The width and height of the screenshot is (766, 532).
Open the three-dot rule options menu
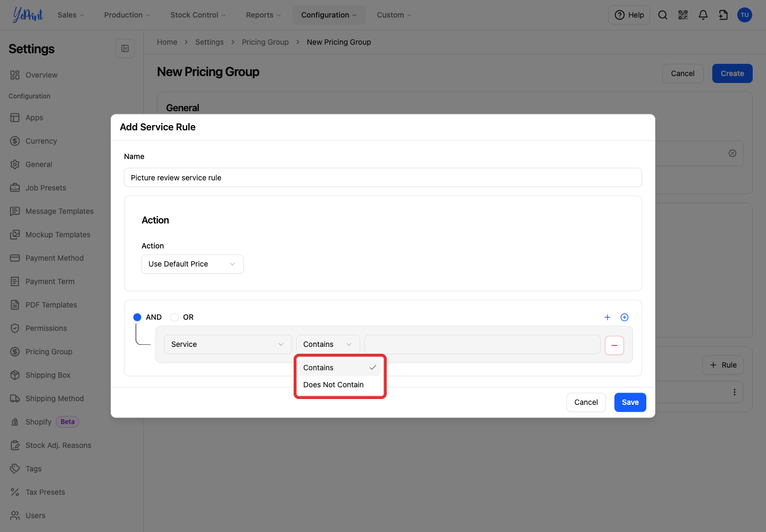(735, 392)
